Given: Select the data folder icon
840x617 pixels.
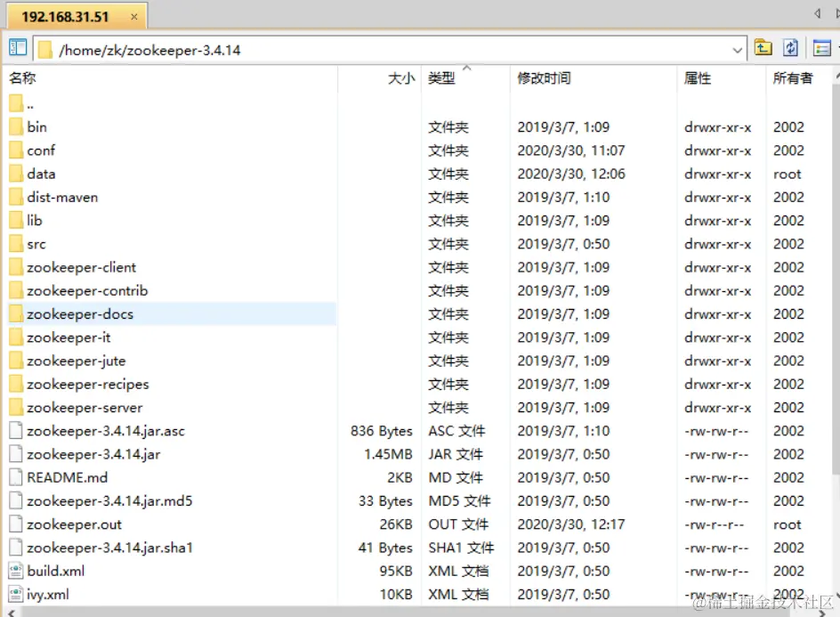Looking at the screenshot, I should click(x=16, y=174).
